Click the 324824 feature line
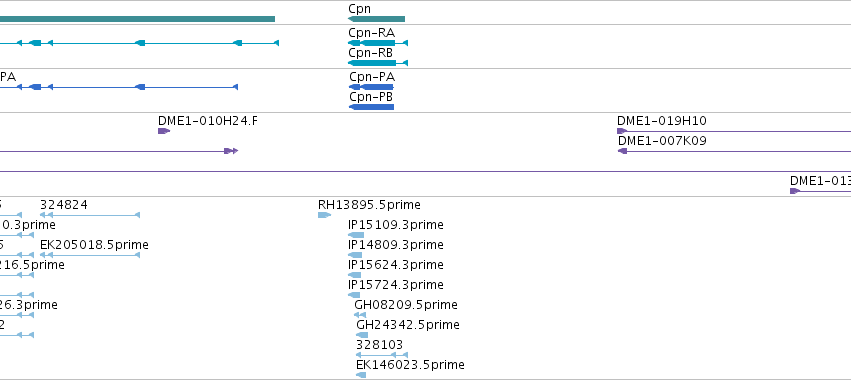 click(x=90, y=215)
